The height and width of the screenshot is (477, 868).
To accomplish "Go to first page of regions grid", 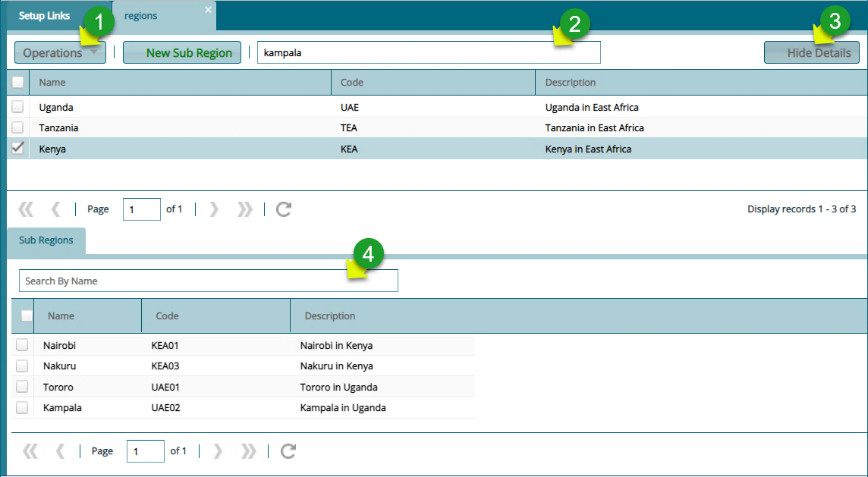I will [26, 209].
